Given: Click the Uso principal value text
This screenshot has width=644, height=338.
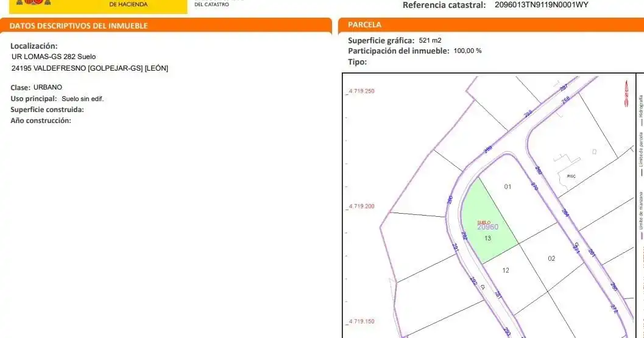Looking at the screenshot, I should [x=82, y=99].
